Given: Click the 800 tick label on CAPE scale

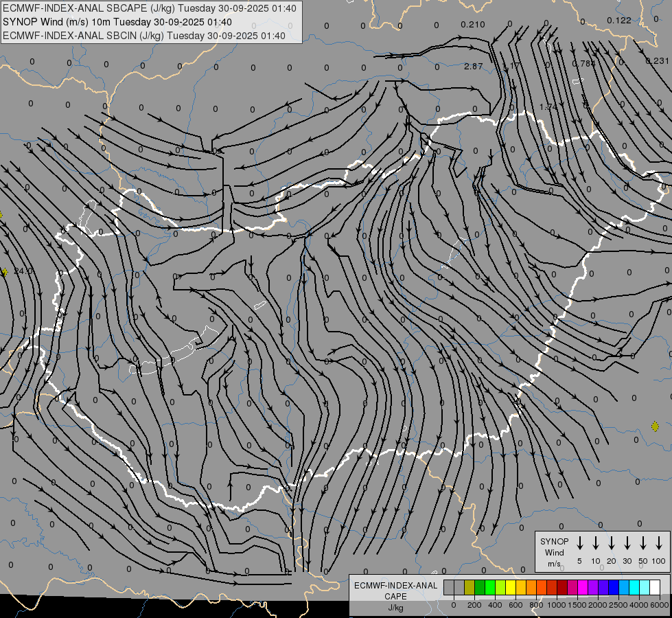Looking at the screenshot, I should tap(536, 605).
